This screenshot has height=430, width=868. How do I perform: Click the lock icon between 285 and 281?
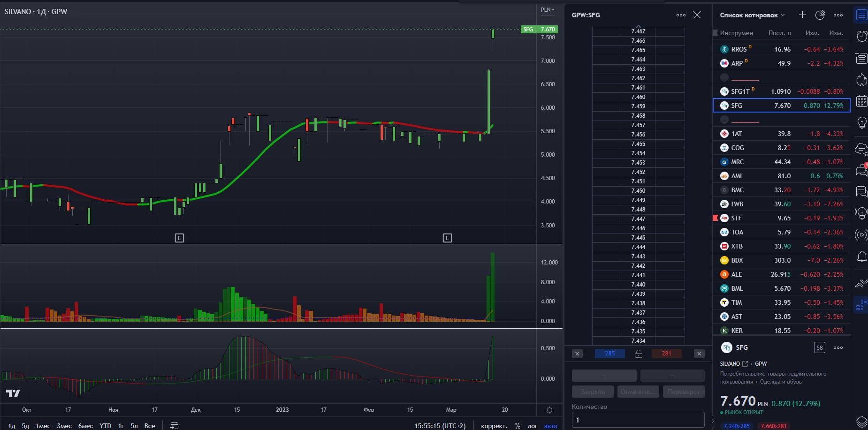pos(638,354)
